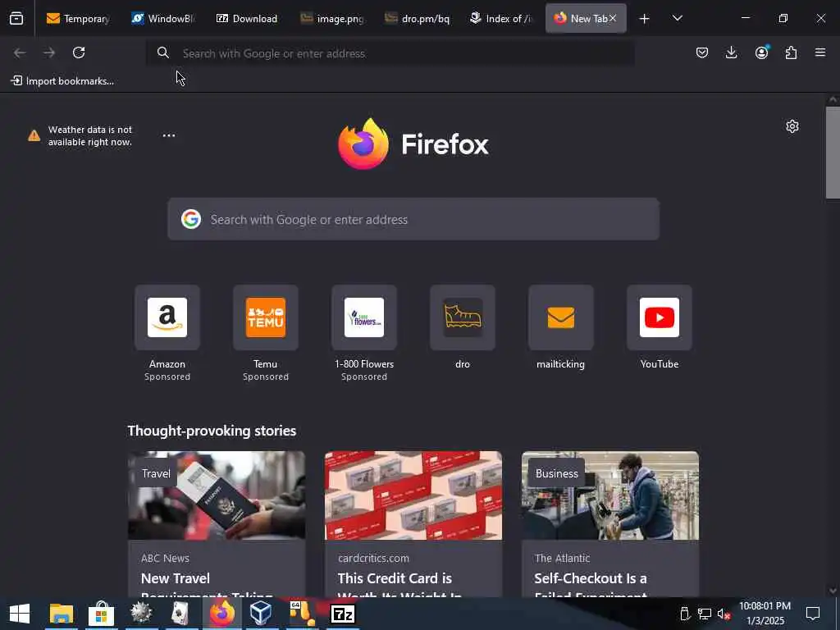The width and height of the screenshot is (840, 630).
Task: Switch to the Download tab
Action: (248, 19)
